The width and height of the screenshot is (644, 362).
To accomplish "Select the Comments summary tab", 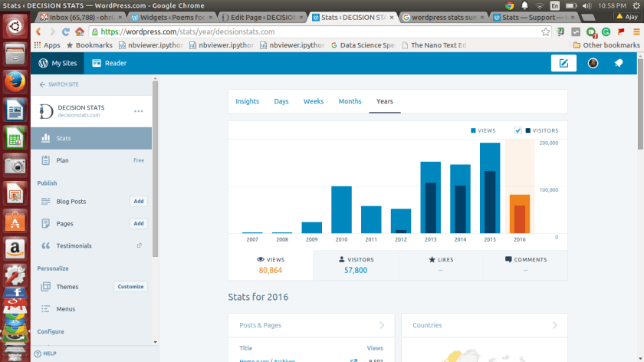I will coord(526,265).
